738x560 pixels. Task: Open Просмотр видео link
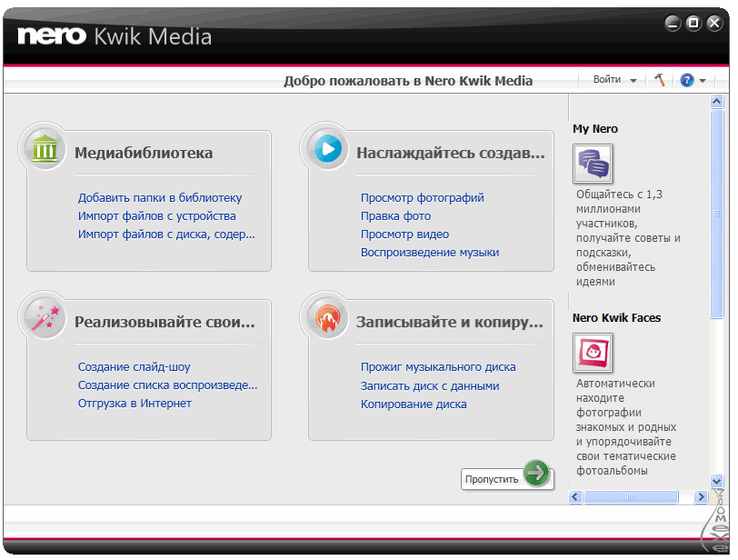tap(404, 235)
